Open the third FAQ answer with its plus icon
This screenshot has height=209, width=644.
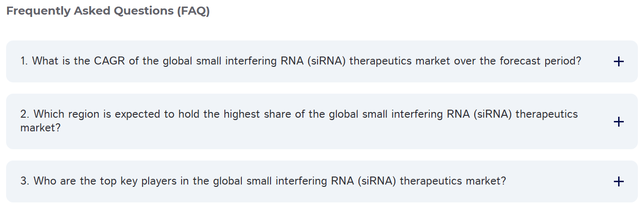pyautogui.click(x=619, y=182)
